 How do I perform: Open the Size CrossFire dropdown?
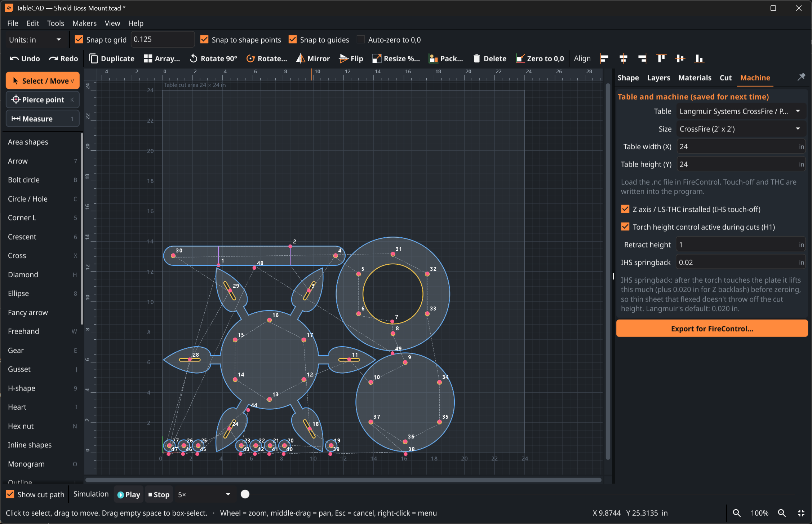[740, 129]
